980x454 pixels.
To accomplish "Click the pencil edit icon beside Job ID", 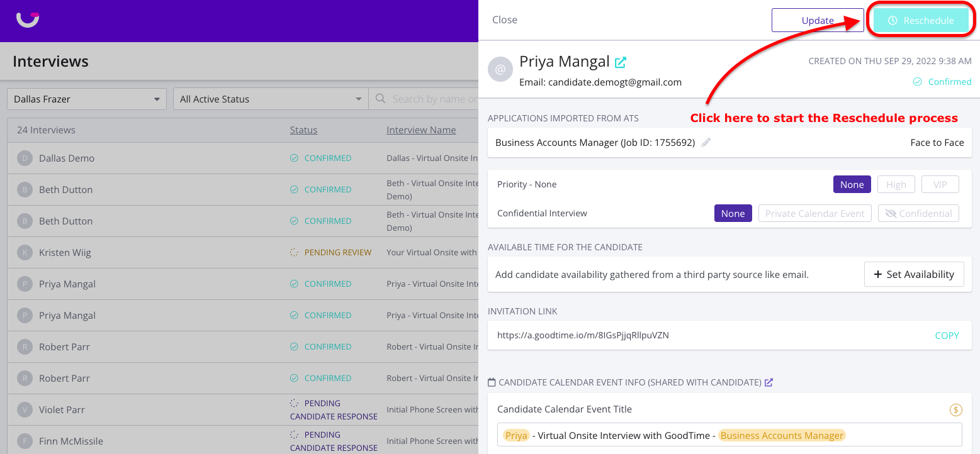I will (x=706, y=143).
